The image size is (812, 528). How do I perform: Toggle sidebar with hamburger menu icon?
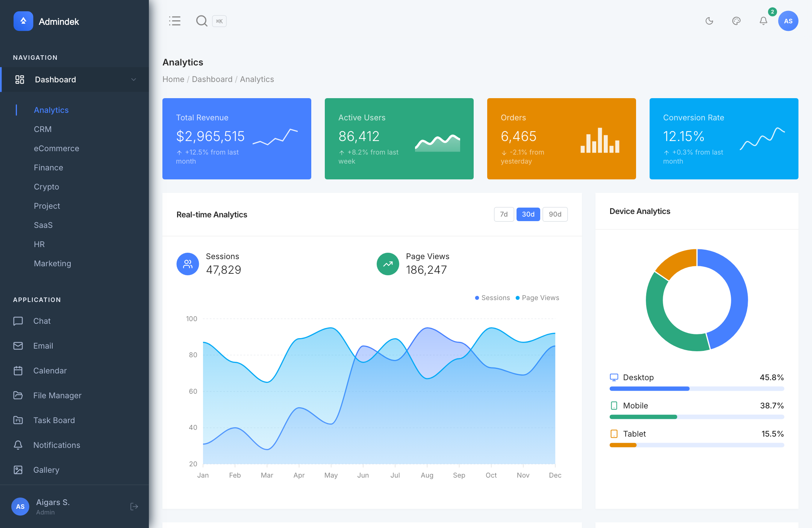tap(175, 21)
